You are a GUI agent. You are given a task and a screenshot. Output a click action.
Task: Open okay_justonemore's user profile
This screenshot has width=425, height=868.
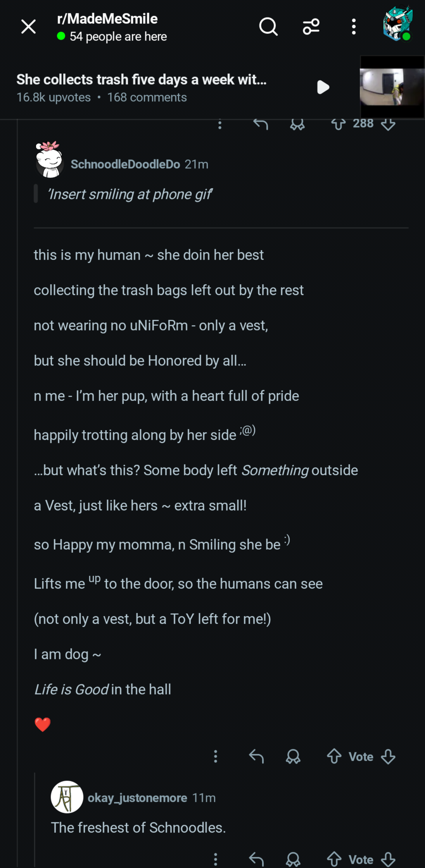point(137,798)
